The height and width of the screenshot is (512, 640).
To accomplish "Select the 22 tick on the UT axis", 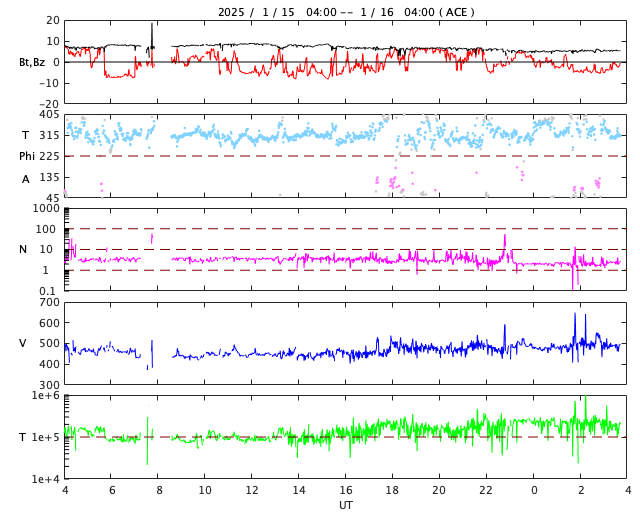I will coord(486,491).
